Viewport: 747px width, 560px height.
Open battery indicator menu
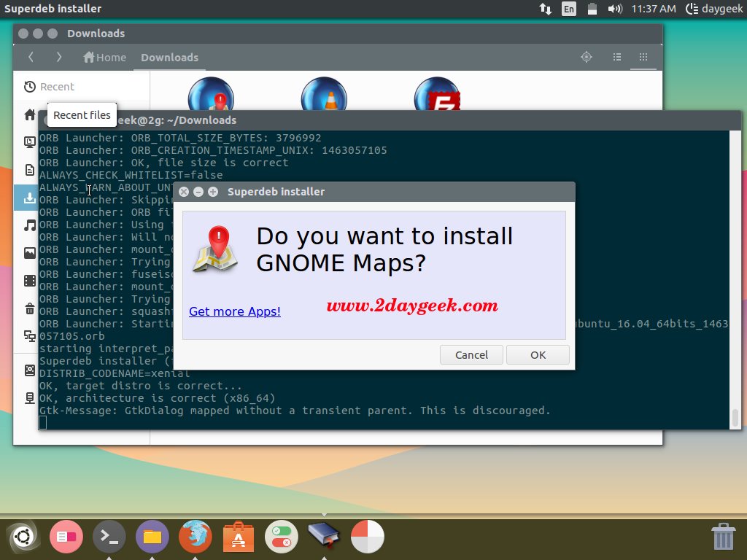[592, 9]
